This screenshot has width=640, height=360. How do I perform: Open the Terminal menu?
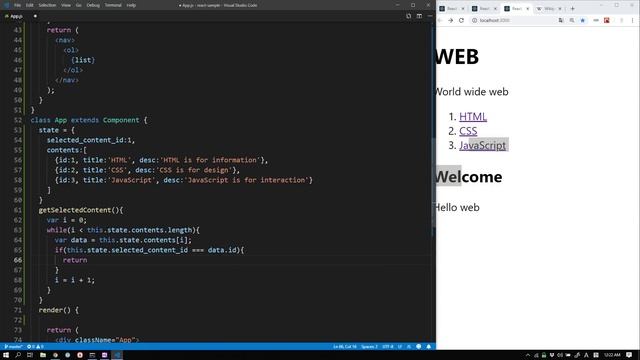(x=113, y=5)
